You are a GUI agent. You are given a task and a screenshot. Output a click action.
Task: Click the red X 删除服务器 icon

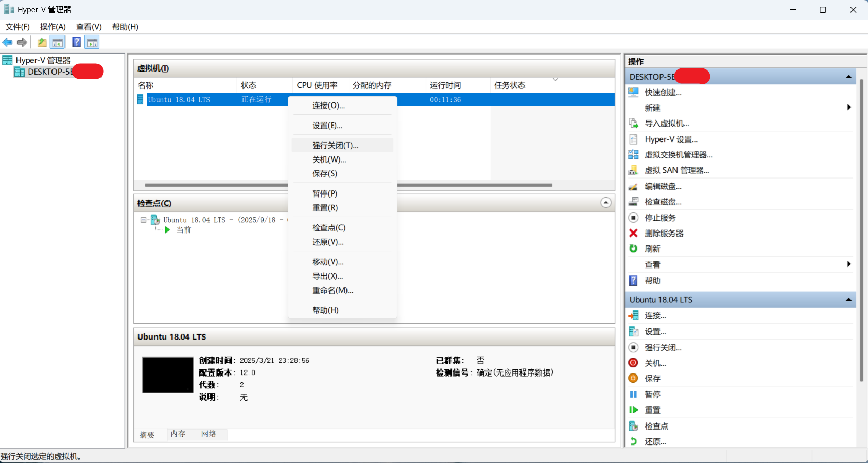[x=633, y=233]
